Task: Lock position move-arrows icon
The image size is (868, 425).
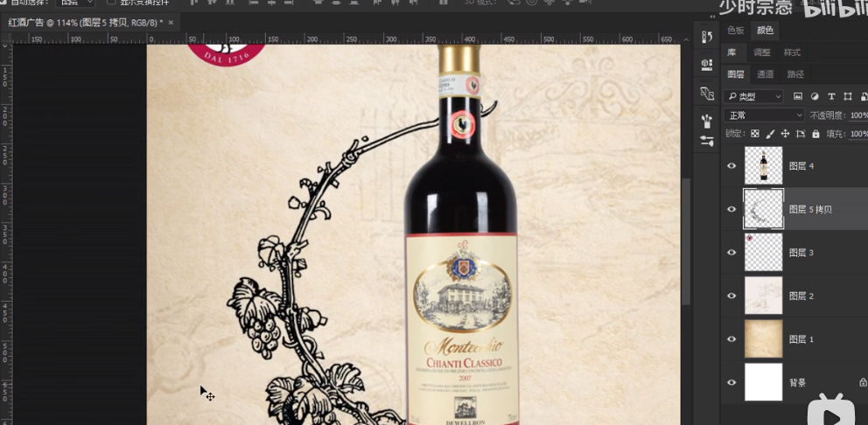Action: [785, 134]
